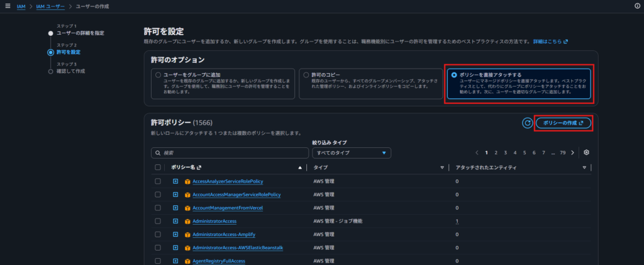Click the previous page arrow
Screen dimensions: 644x265
477,153
